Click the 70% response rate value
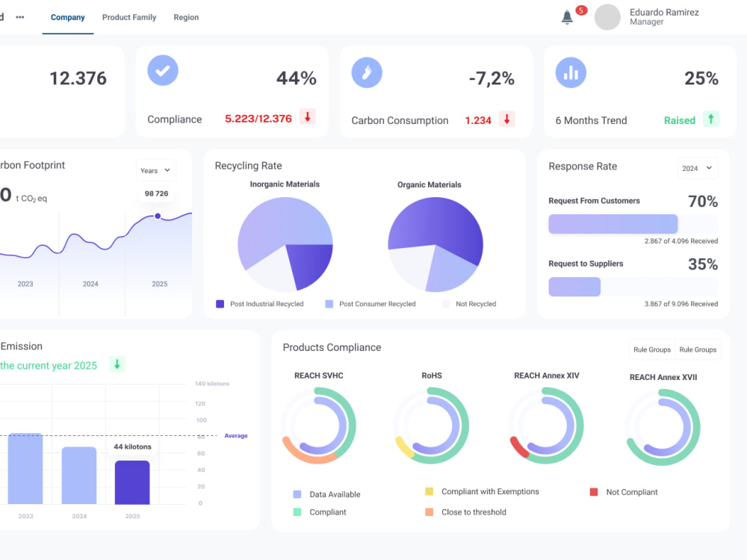Image resolution: width=747 pixels, height=560 pixels. [x=703, y=202]
